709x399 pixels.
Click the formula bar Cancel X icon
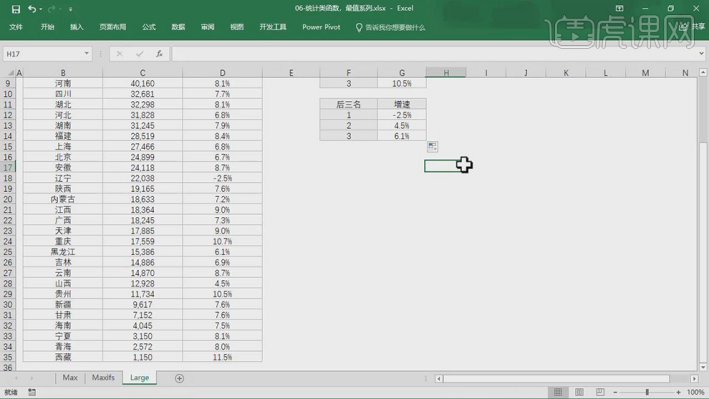[x=119, y=54]
